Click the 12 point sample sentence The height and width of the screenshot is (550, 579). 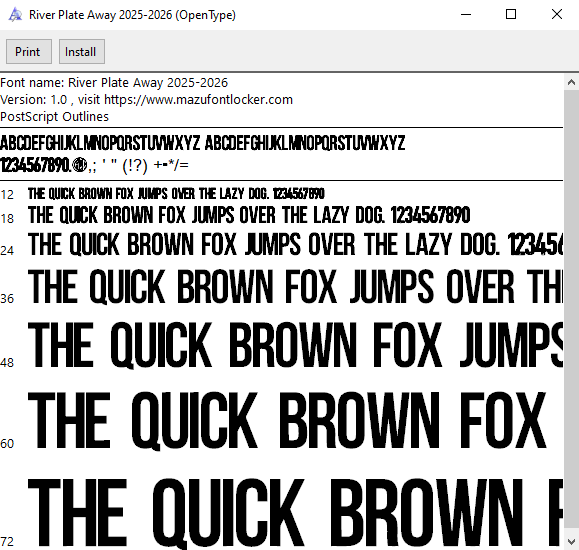176,194
